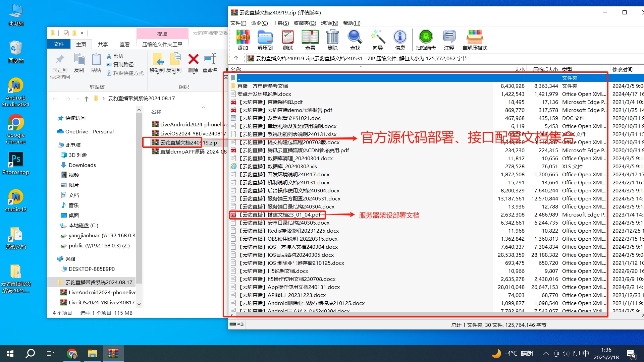Open the Wizard (向导) wand icon
Screen dimensions: 644x362
[x=377, y=40]
